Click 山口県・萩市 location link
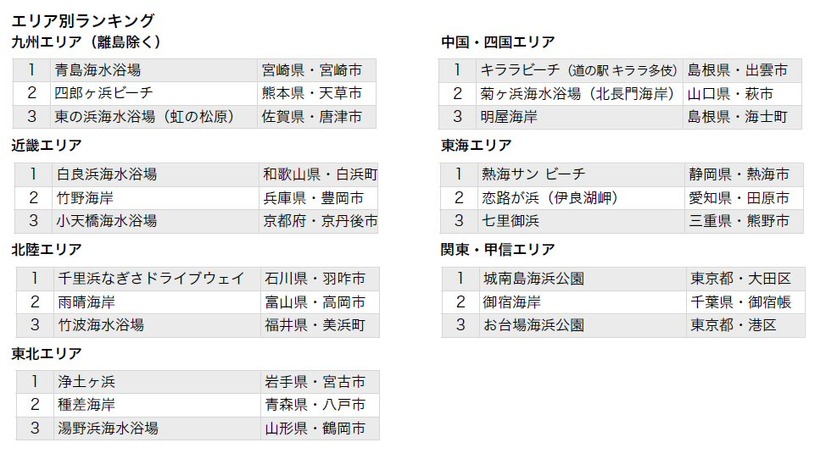Image resolution: width=826 pixels, height=459 pixels. (x=730, y=94)
